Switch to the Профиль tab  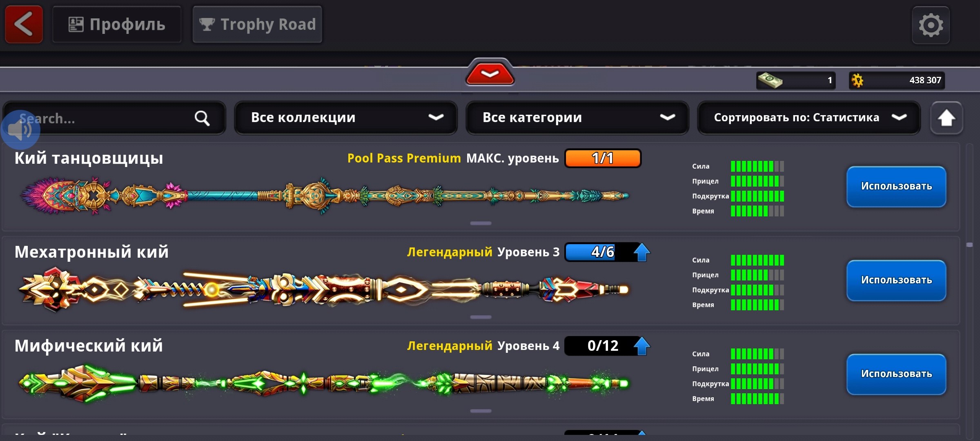coord(117,24)
